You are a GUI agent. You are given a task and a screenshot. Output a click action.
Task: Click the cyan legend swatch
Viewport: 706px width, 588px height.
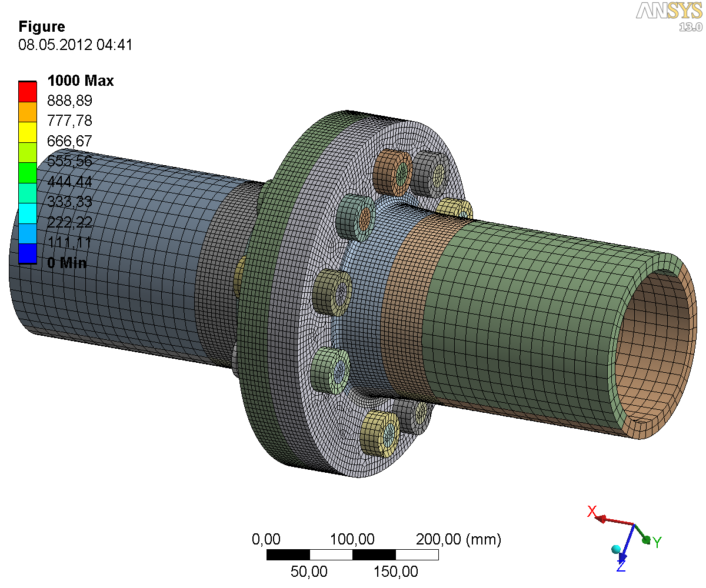tap(27, 213)
